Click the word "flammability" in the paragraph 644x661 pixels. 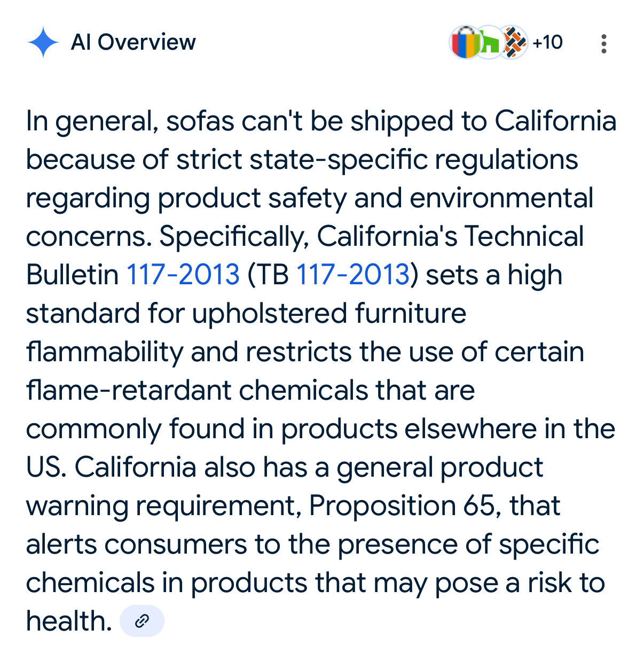click(x=104, y=352)
